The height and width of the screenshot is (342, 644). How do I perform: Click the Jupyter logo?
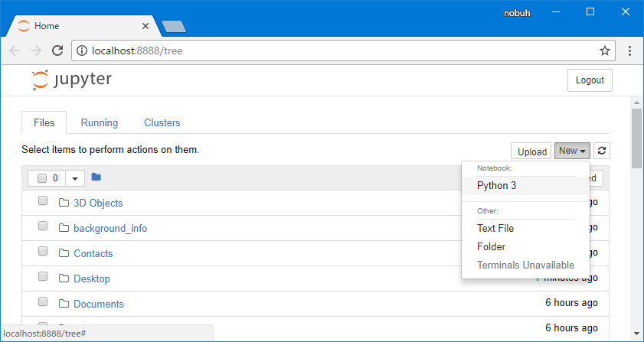pyautogui.click(x=72, y=80)
